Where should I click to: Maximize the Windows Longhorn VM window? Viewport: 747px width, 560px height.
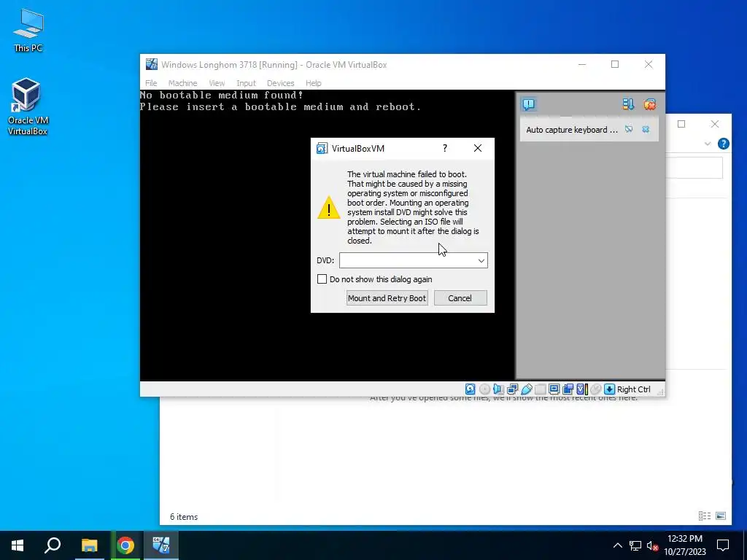click(615, 64)
